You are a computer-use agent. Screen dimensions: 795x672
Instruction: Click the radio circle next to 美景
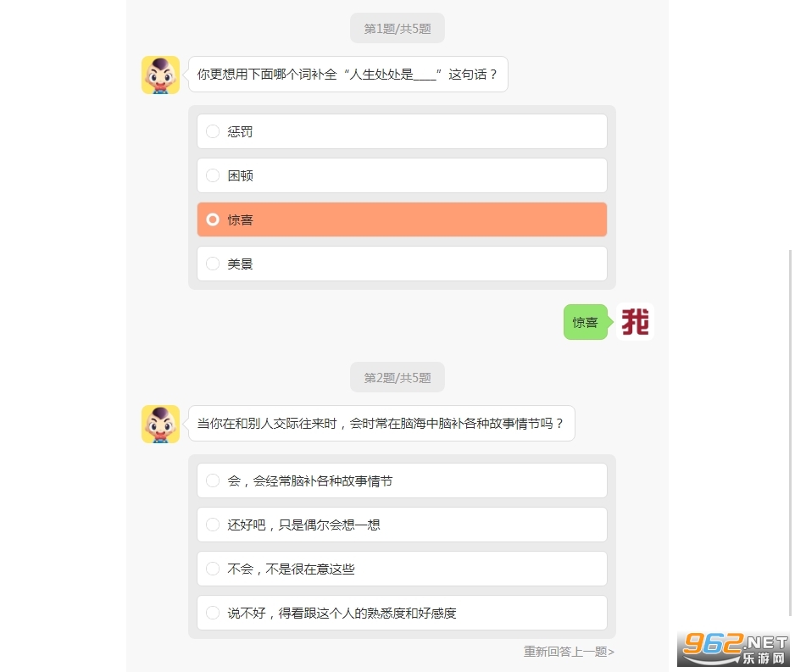click(213, 264)
